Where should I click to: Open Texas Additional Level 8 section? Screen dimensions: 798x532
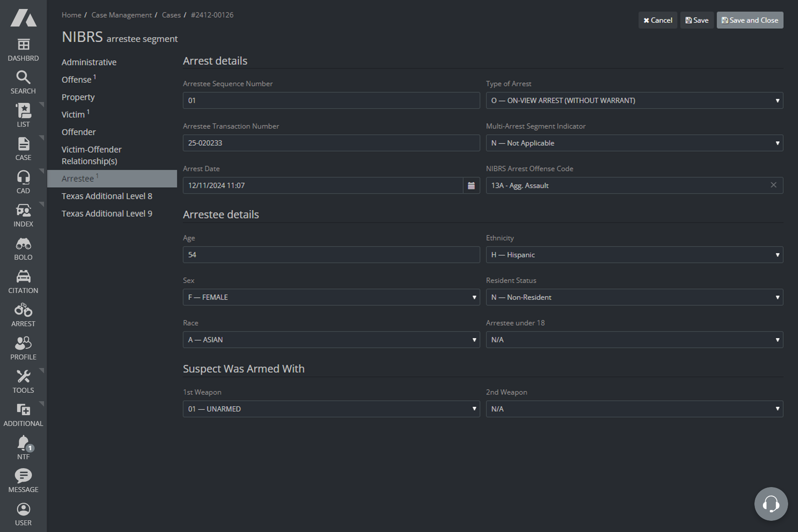107,196
